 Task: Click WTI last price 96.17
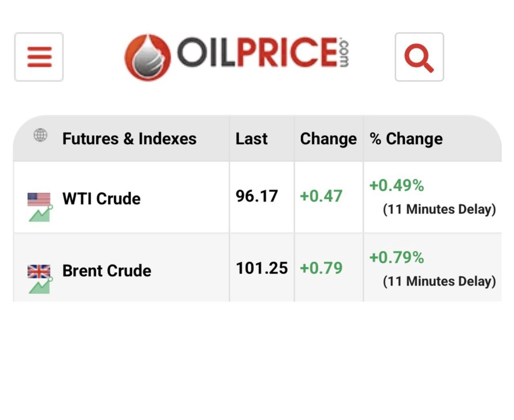point(257,196)
